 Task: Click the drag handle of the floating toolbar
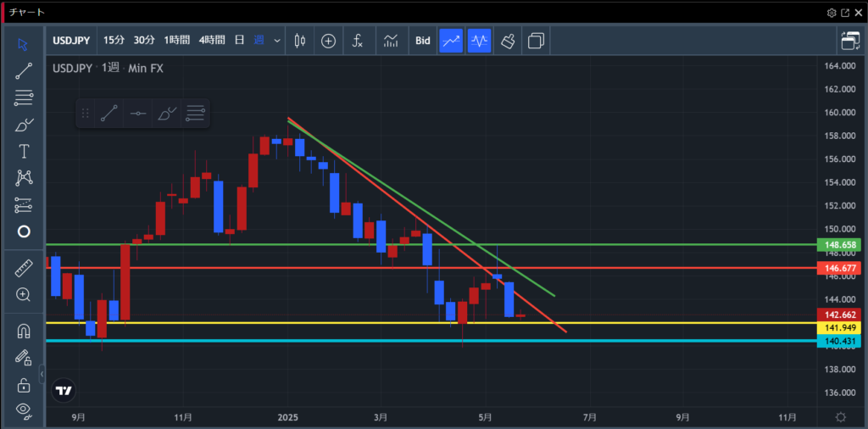[x=86, y=114]
